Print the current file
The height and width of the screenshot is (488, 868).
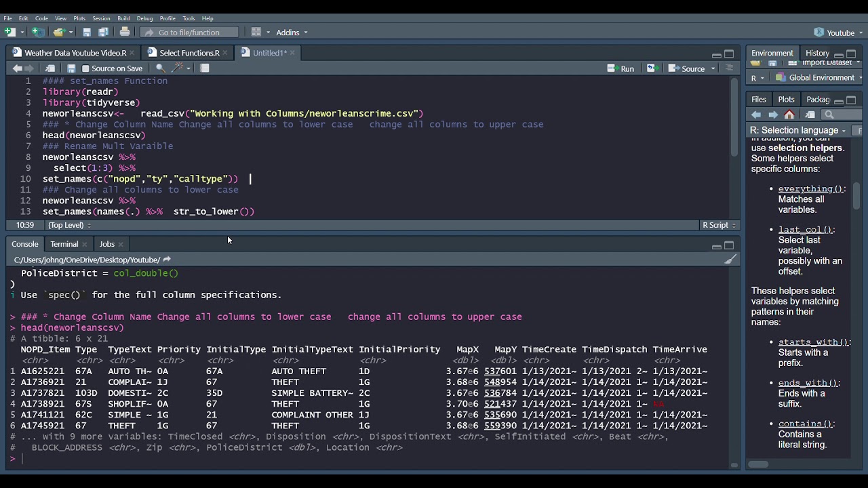tap(125, 32)
